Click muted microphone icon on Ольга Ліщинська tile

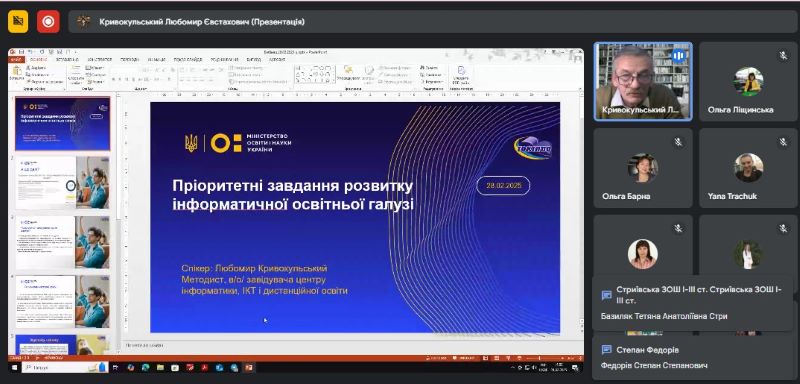click(x=783, y=55)
